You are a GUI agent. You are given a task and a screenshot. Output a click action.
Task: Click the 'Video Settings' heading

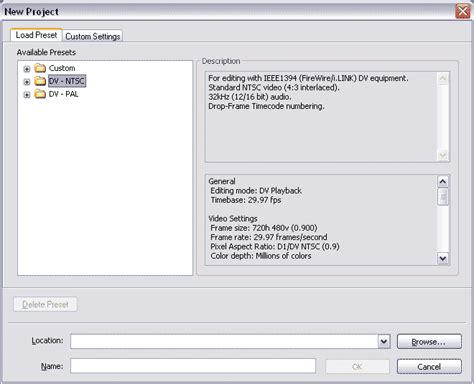[233, 219]
